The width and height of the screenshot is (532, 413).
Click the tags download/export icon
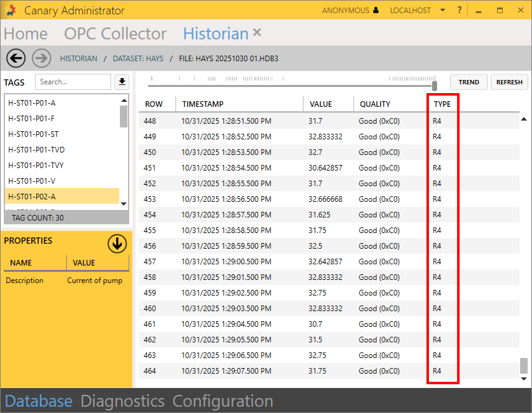pos(121,82)
